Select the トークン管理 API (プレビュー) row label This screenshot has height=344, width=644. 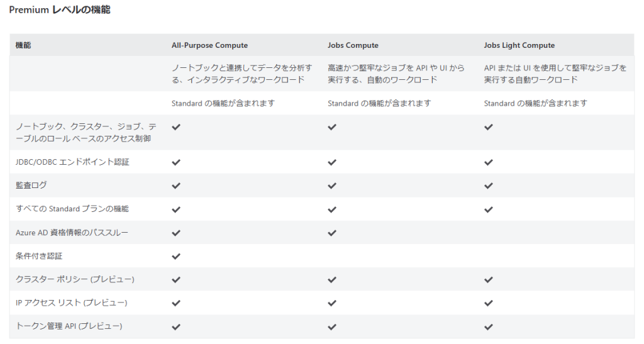click(x=69, y=326)
